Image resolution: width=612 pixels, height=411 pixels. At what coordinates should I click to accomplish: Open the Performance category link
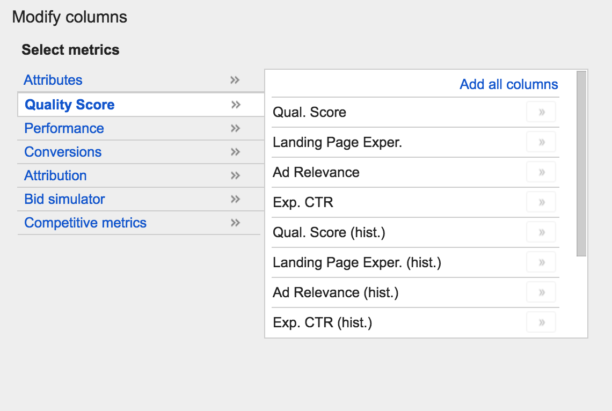[64, 128]
